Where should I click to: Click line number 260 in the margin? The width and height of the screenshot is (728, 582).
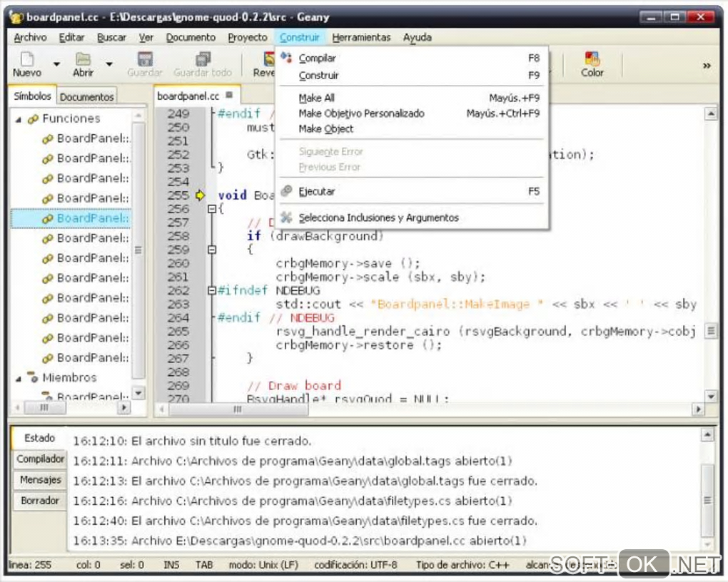point(178,263)
